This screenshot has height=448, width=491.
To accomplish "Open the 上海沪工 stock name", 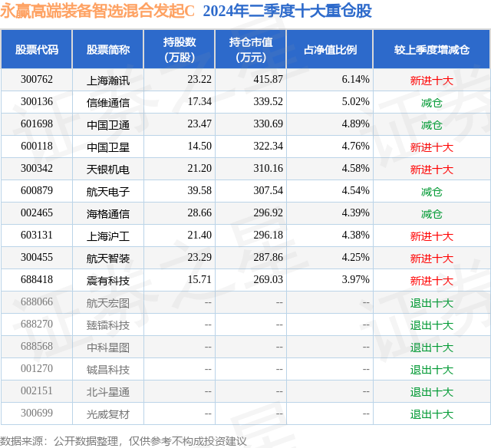I will coord(108,236).
